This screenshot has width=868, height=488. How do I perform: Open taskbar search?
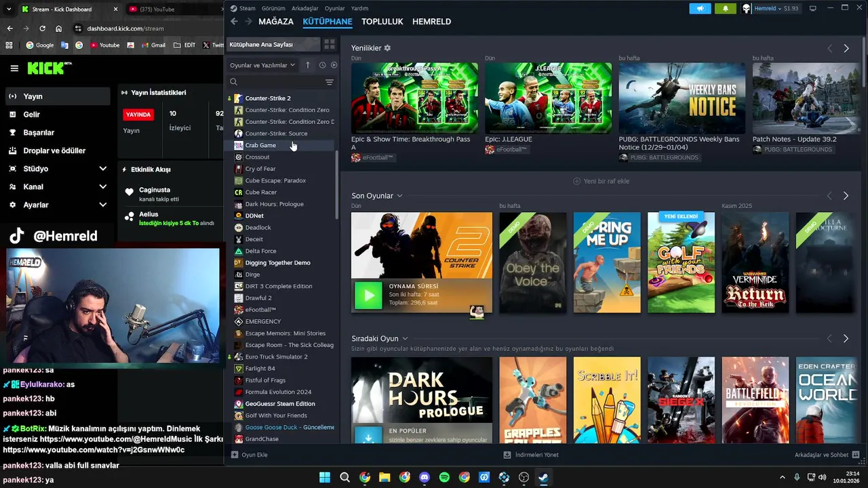(x=344, y=477)
